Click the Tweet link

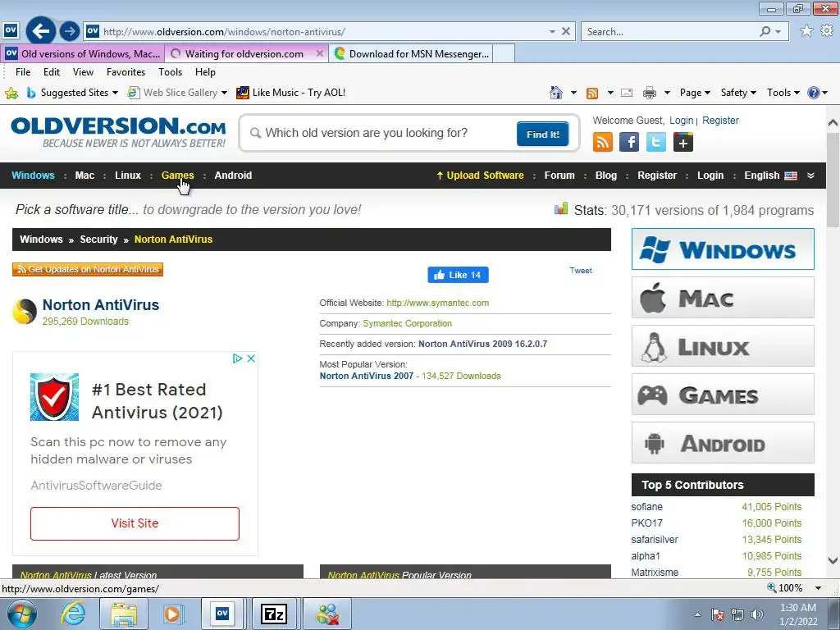[581, 271]
